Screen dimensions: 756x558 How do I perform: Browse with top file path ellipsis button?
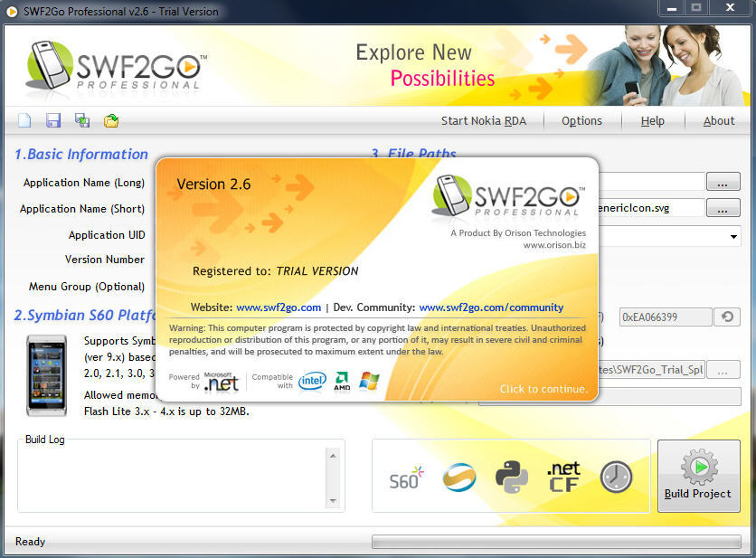tap(723, 182)
